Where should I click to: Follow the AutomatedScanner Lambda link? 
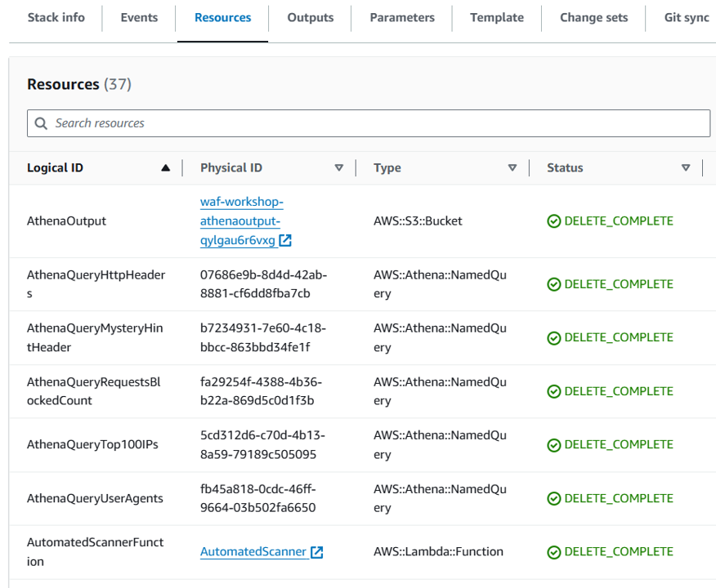(253, 552)
